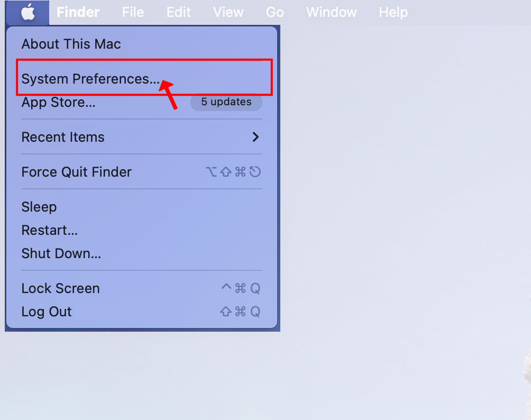
Task: Click the Apple logo menu icon
Action: pyautogui.click(x=28, y=13)
